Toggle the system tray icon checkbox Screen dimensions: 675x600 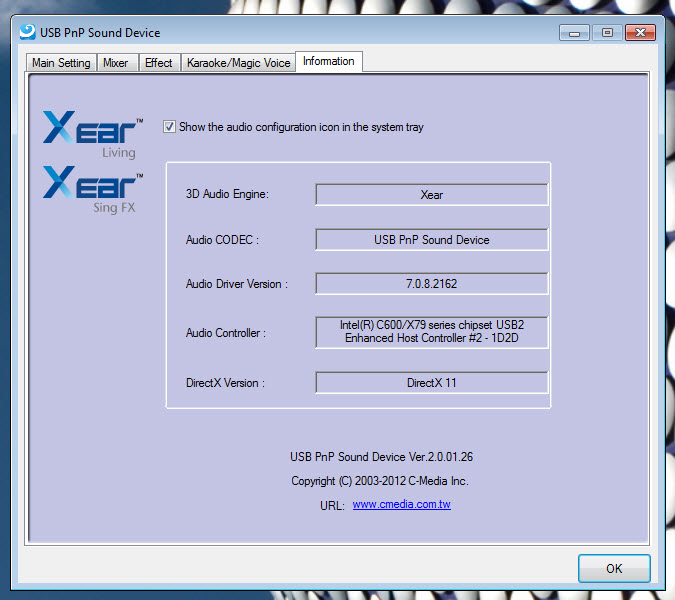click(169, 127)
